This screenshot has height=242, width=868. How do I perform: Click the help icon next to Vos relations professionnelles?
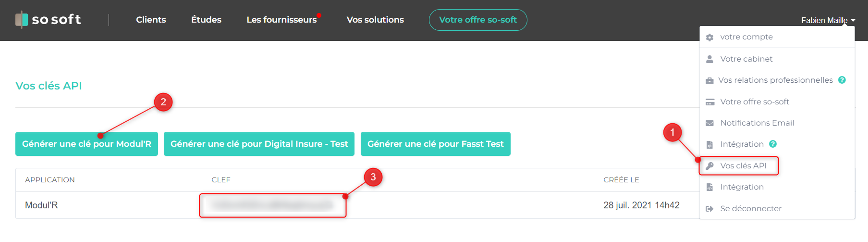[842, 80]
